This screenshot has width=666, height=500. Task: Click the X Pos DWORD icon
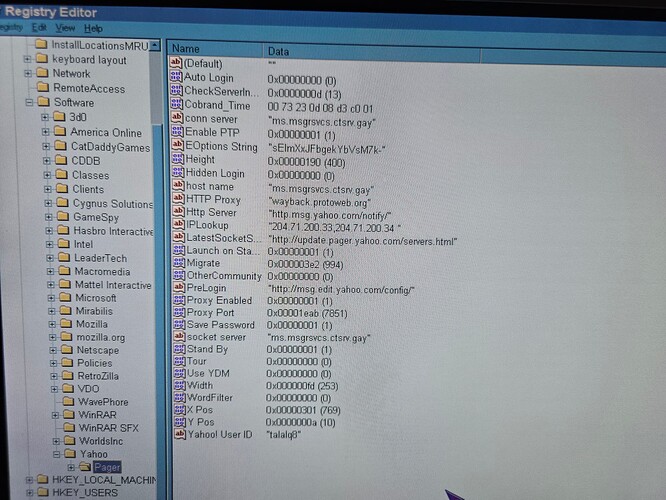click(x=181, y=410)
